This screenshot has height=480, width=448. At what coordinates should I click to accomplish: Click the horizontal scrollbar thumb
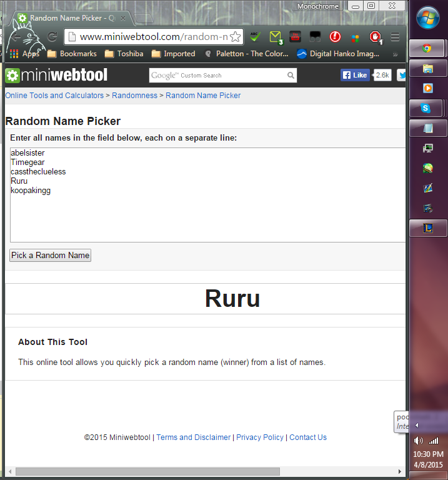pyautogui.click(x=147, y=471)
